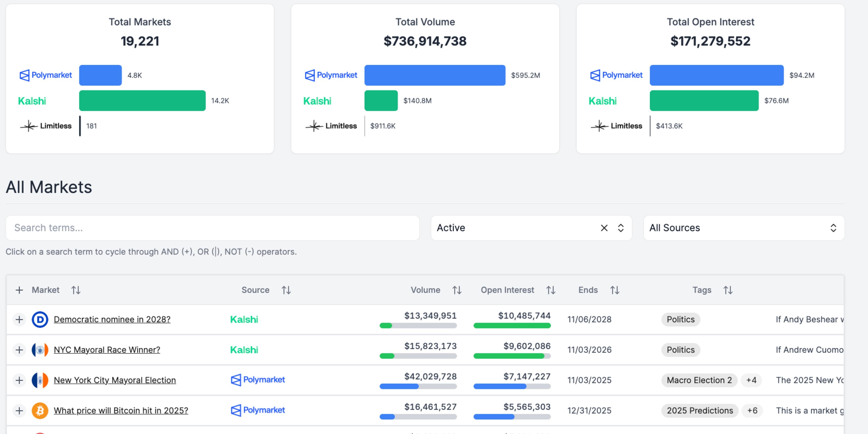The width and height of the screenshot is (868, 434).
Task: Sort table by Source column
Action: pyautogui.click(x=286, y=290)
